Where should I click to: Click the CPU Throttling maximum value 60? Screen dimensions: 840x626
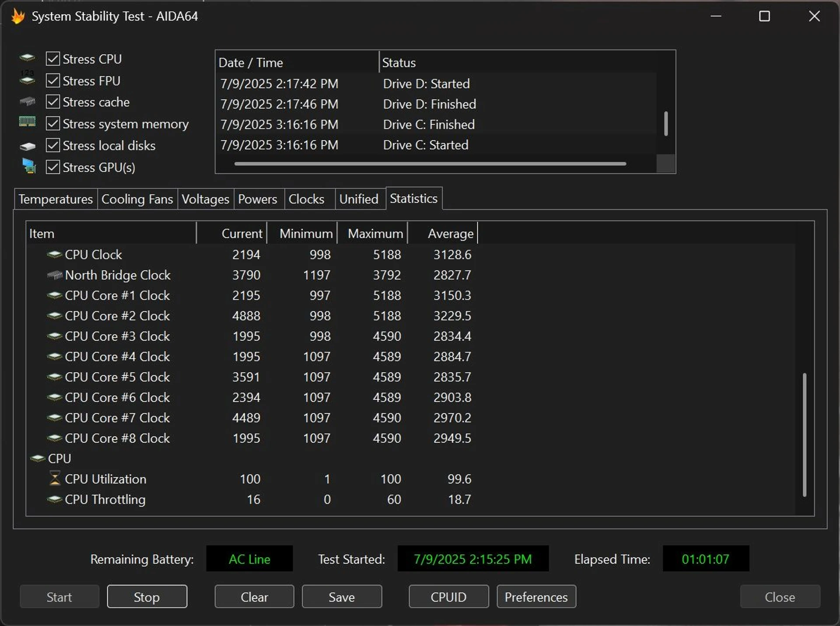point(394,499)
